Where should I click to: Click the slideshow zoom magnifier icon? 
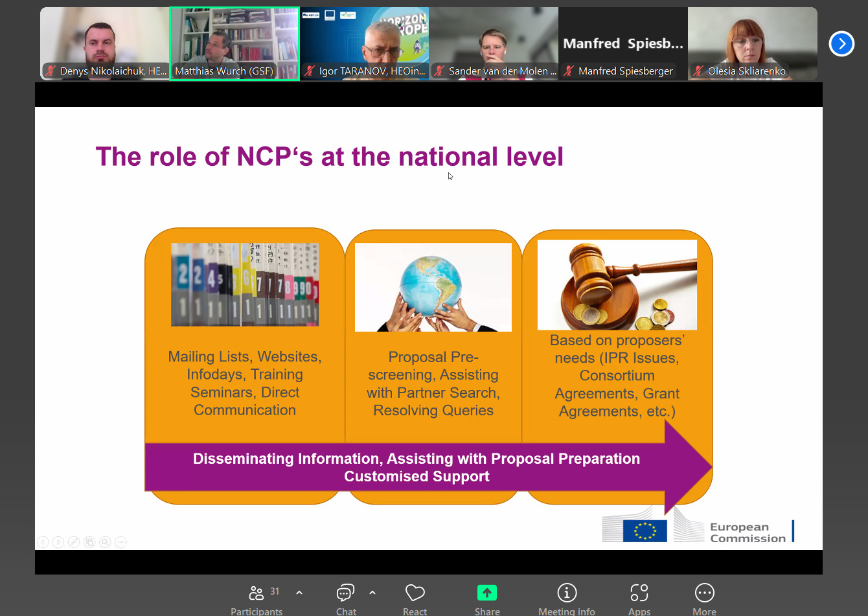click(x=105, y=542)
